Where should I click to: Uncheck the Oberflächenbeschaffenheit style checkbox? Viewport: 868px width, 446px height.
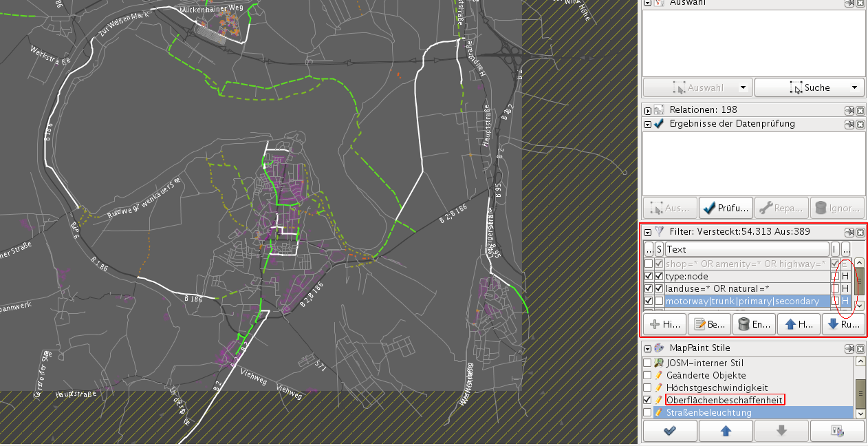(x=647, y=400)
